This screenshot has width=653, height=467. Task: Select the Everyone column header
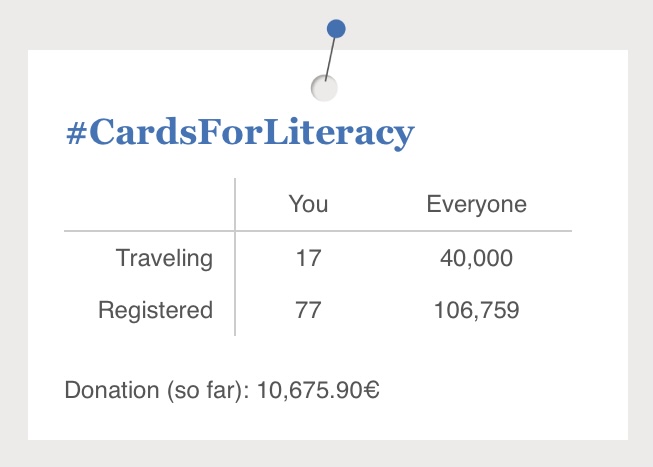coord(476,204)
